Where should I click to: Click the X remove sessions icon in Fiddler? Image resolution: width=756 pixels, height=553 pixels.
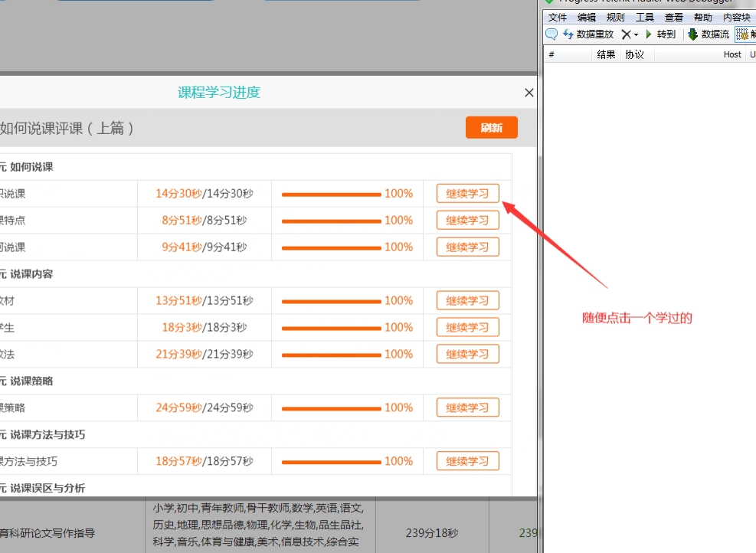(626, 34)
